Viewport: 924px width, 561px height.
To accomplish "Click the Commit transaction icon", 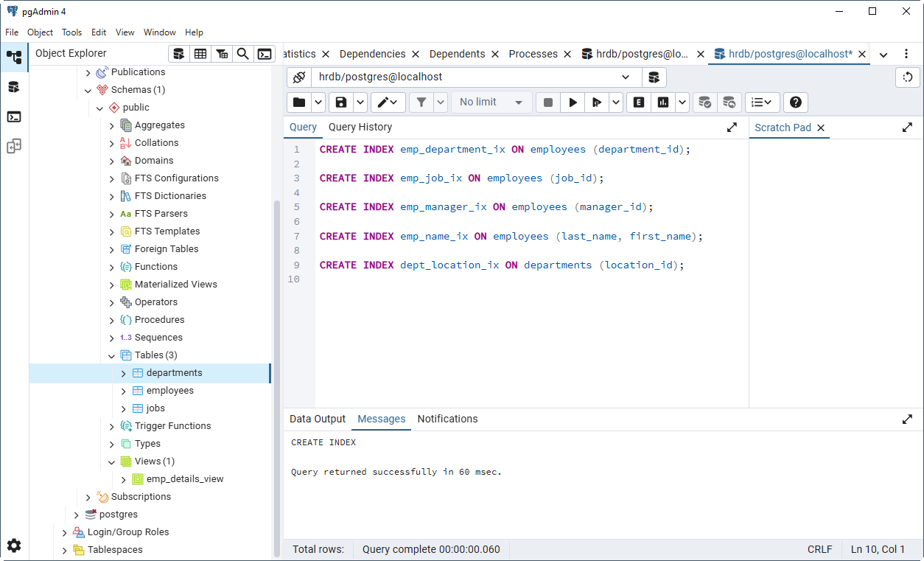I will 705,102.
